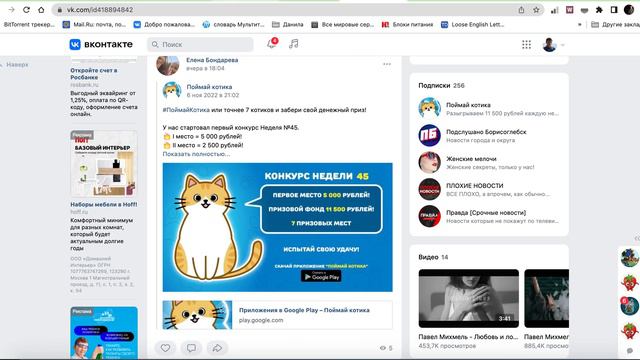Open Павел Михмель - Любовь video title
Screen dimensions: 640x360
click(468, 337)
